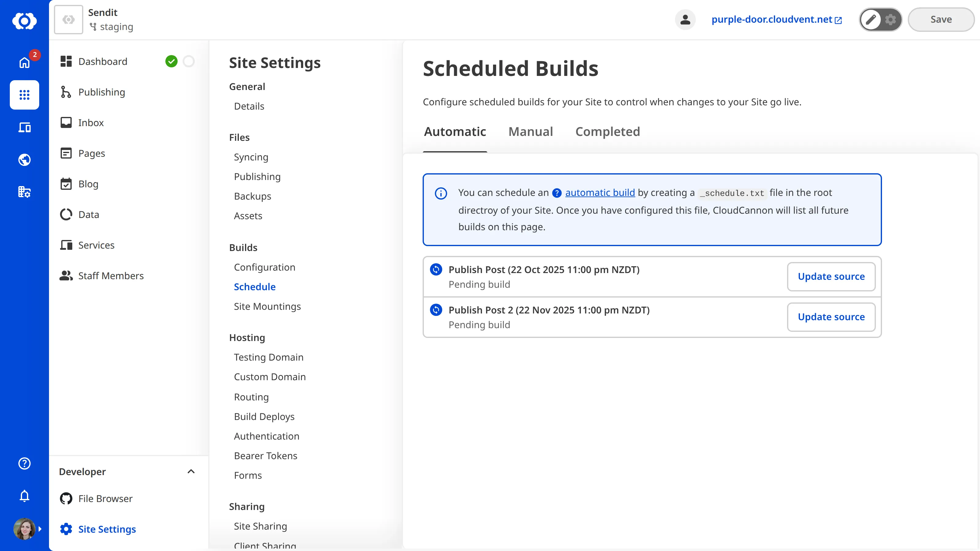Open Dashboard in the site navigation
The width and height of the screenshot is (980, 551).
tap(103, 61)
